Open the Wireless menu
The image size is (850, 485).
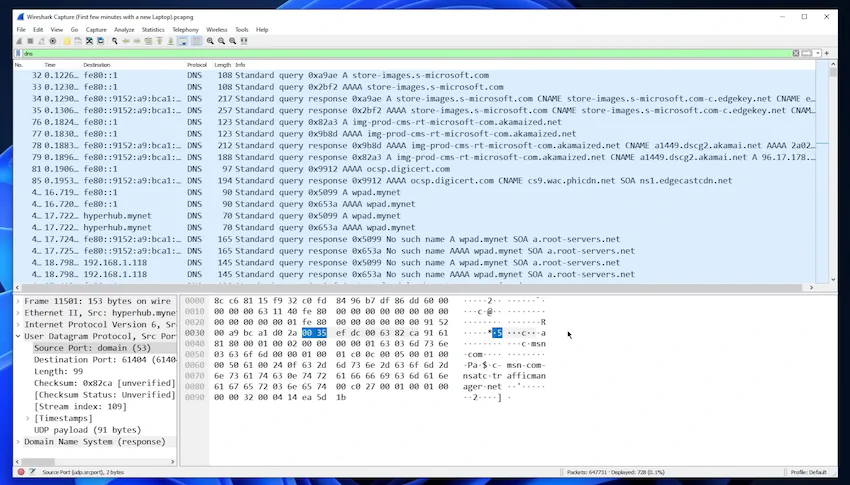coord(216,30)
